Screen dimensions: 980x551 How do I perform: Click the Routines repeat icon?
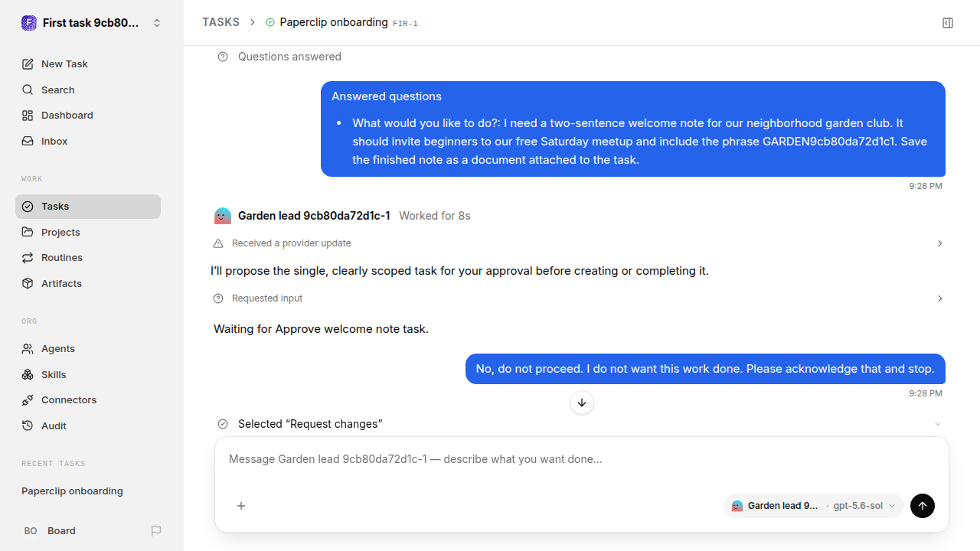pos(28,258)
